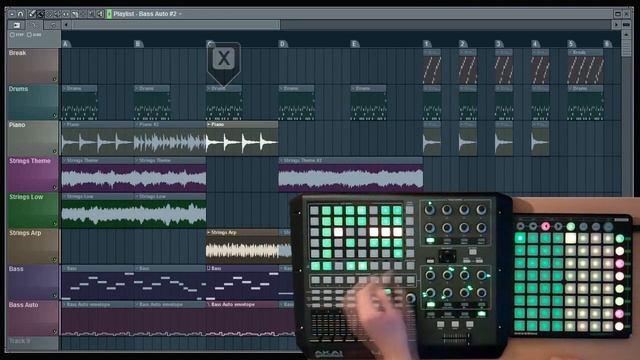Screen dimensions: 640x360
Task: Click horizontal scrollbar right arrow
Action: click(x=616, y=25)
